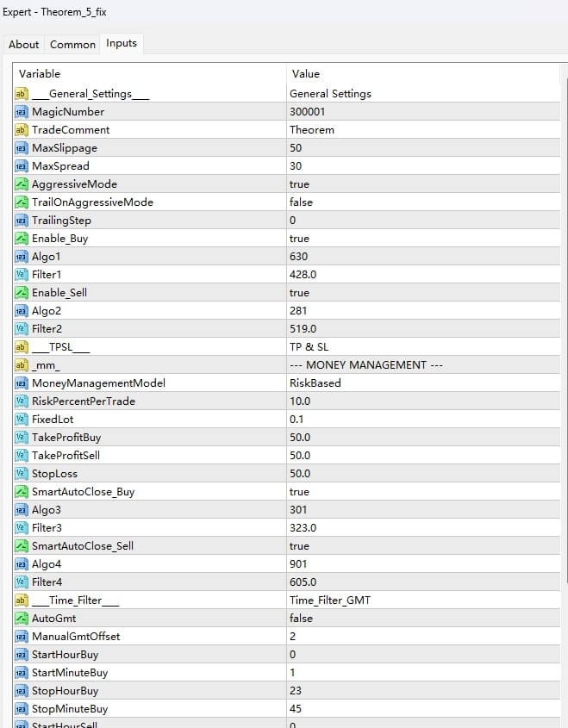Click the boolean icon next to Enable_Buy
Viewport: 568px width, 728px height.
point(22,239)
